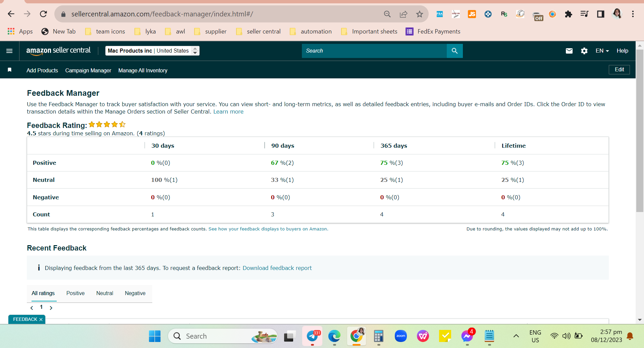The height and width of the screenshot is (348, 644).
Task: Bookmark this page with star icon
Action: coord(419,14)
